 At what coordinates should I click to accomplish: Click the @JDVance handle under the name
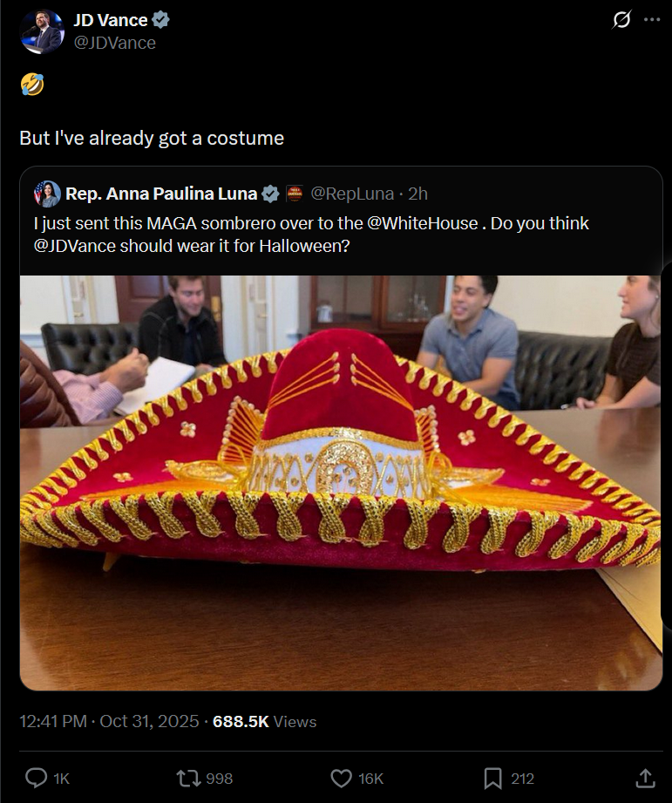[x=115, y=43]
